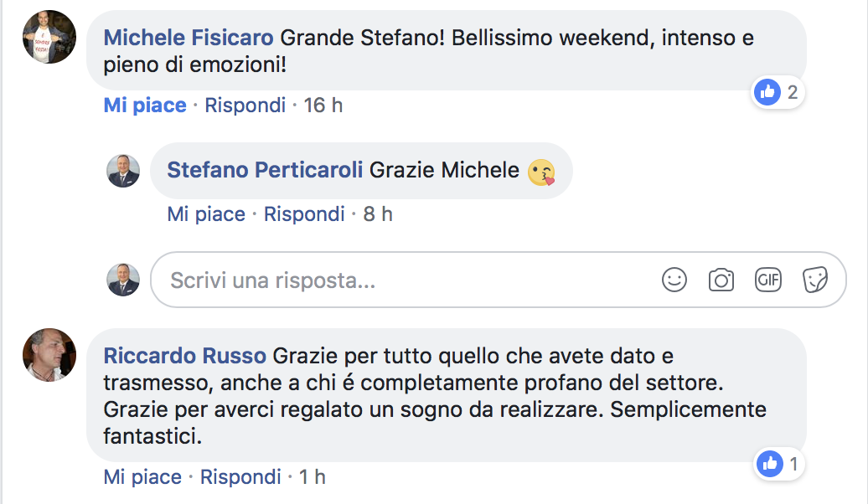Image resolution: width=868 pixels, height=504 pixels.
Task: Open the Riccardo Russo name link
Action: tap(184, 356)
